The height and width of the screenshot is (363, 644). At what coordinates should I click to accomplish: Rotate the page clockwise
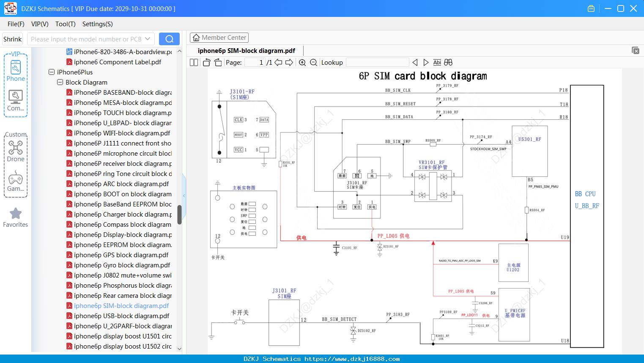218,63
